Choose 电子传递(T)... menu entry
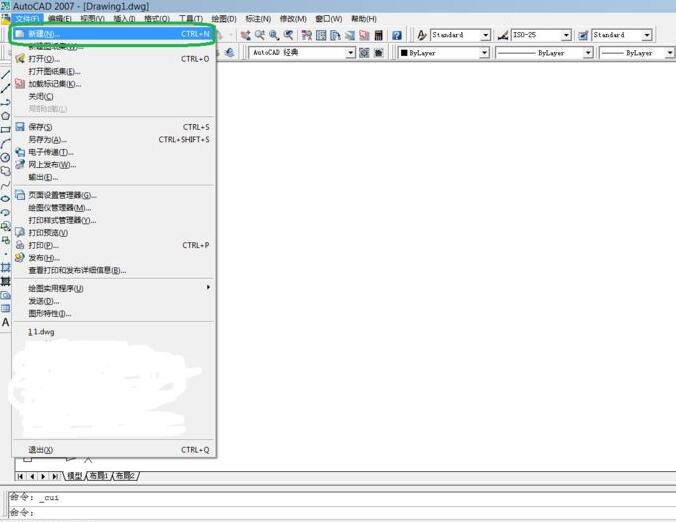The height and width of the screenshot is (522, 676). [113, 152]
